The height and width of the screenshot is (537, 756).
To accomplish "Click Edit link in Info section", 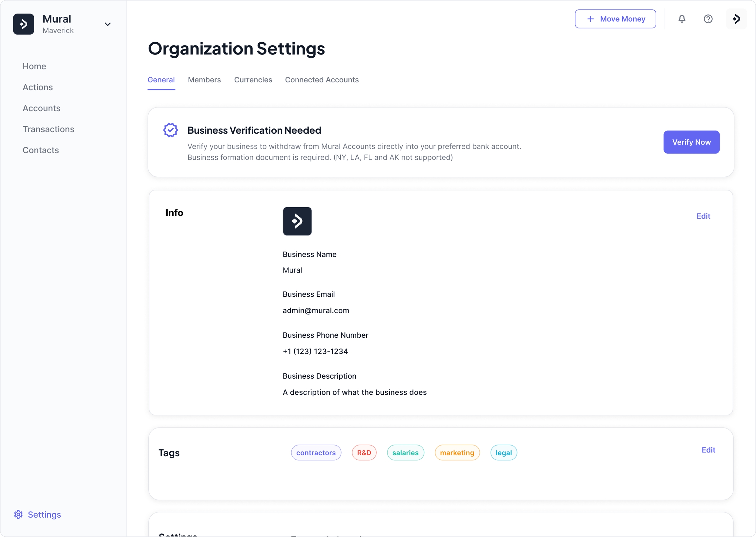I will (x=703, y=216).
